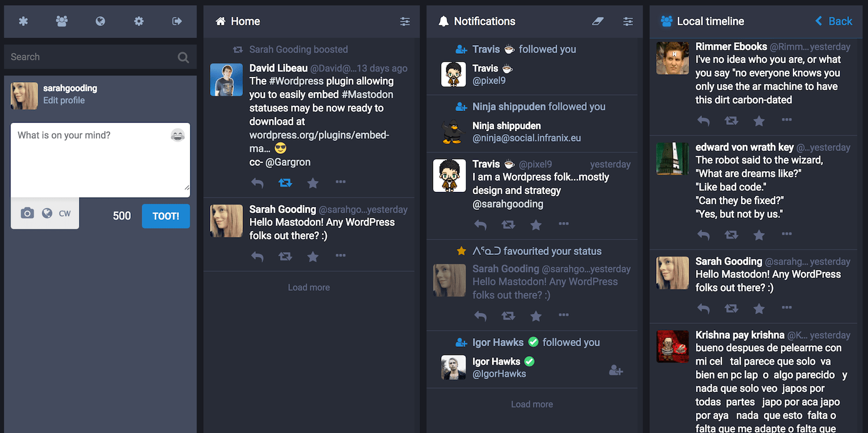Click the logout icon in the navigation bar
The height and width of the screenshot is (433, 868).
pos(177,21)
